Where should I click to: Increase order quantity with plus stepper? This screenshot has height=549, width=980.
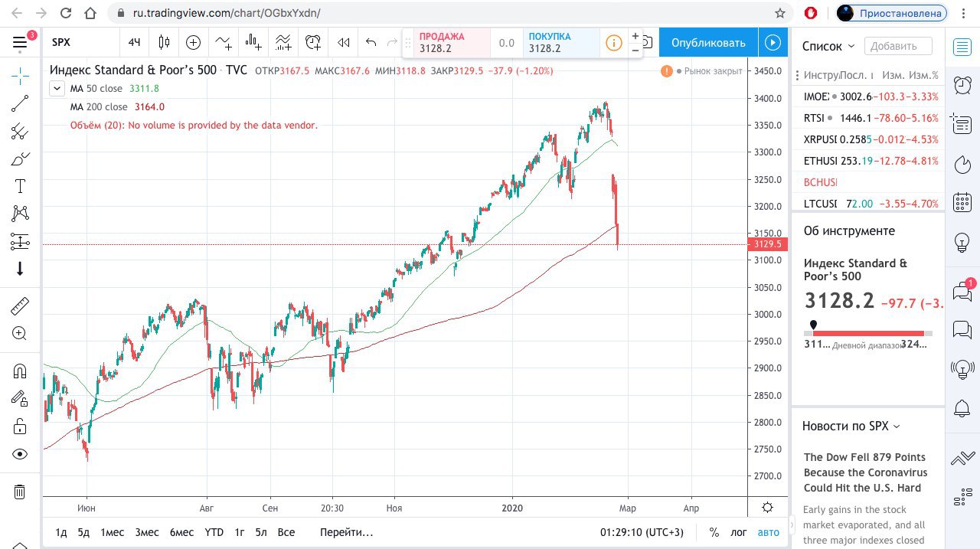coord(635,36)
